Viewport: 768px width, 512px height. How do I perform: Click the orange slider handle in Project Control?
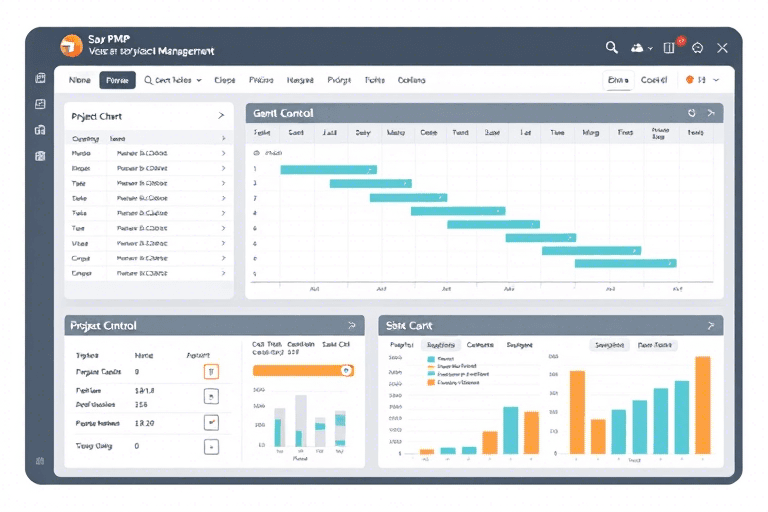pos(347,370)
